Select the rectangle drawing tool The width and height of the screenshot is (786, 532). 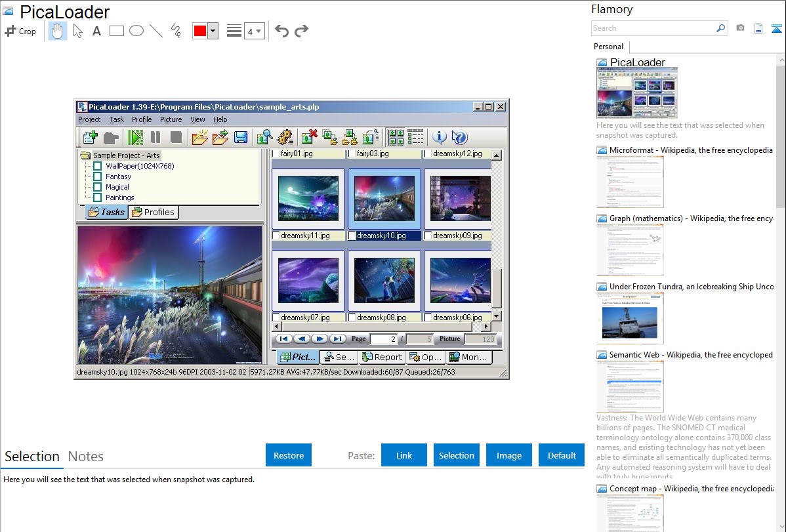[x=116, y=31]
